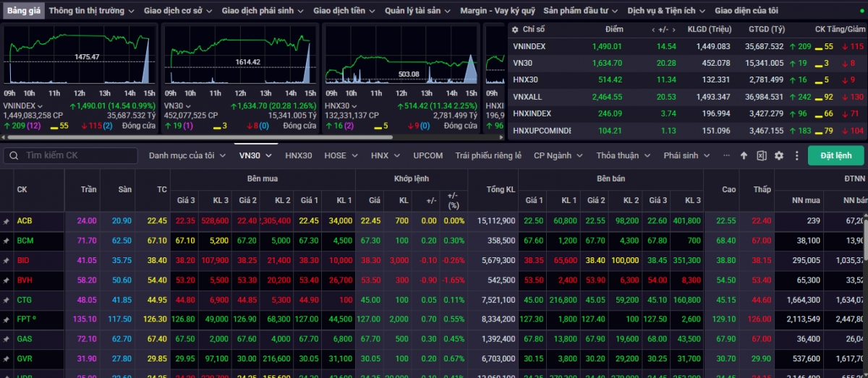Sort by Trần column header

[x=89, y=189]
